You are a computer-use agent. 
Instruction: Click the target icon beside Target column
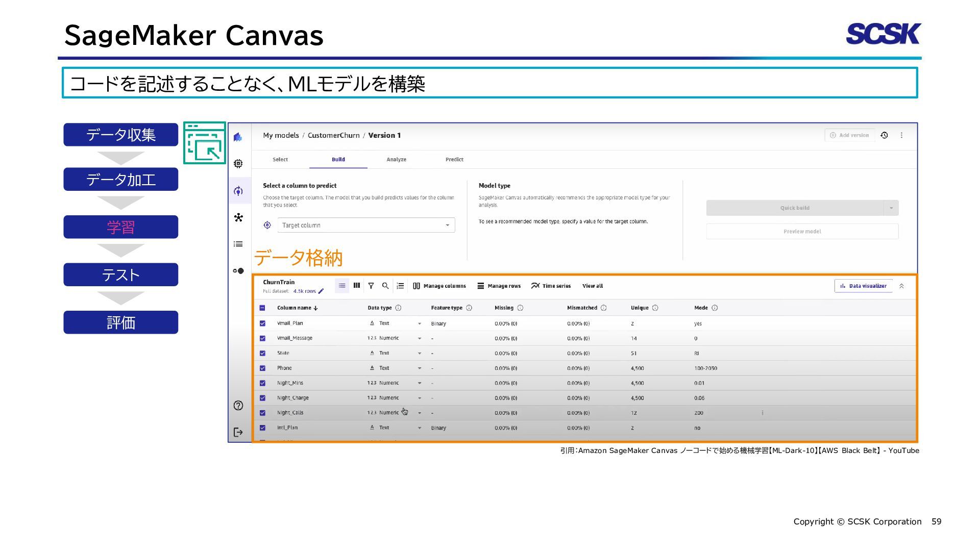pos(267,225)
